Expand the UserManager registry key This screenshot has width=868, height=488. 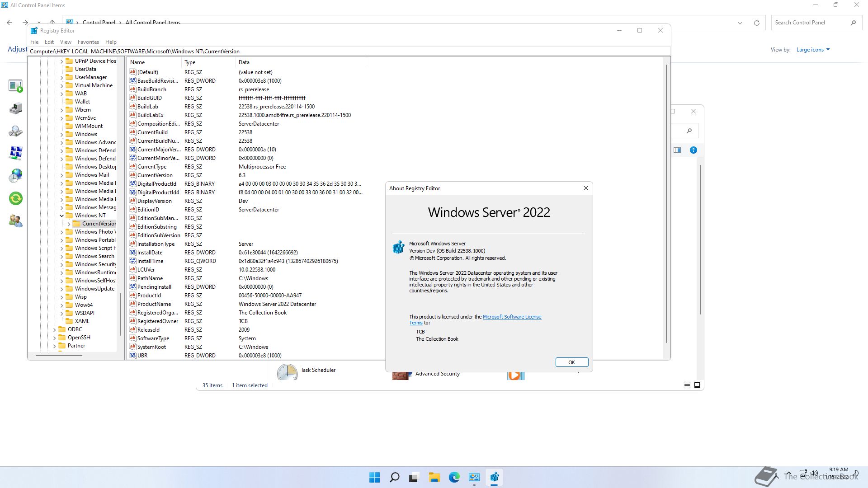[x=62, y=77]
